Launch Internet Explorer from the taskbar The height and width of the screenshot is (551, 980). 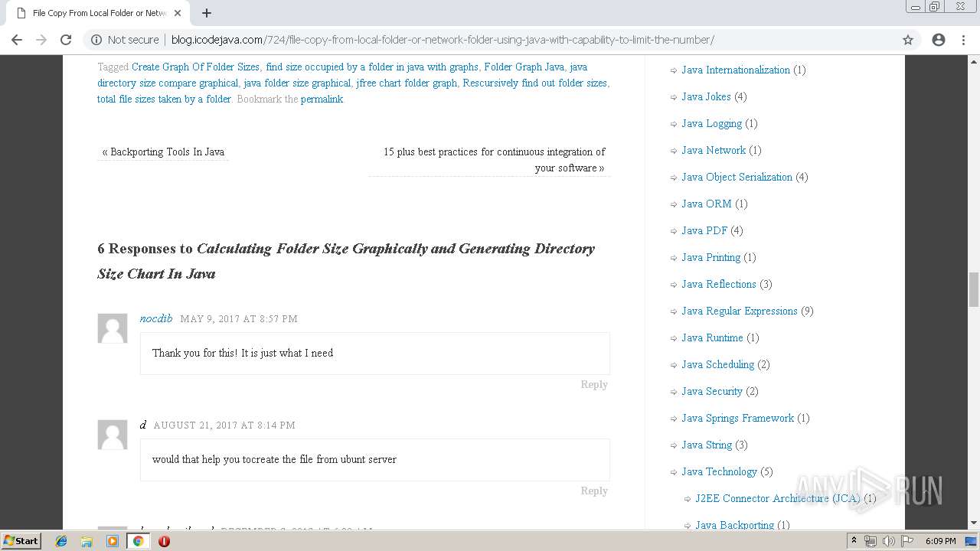coord(61,541)
